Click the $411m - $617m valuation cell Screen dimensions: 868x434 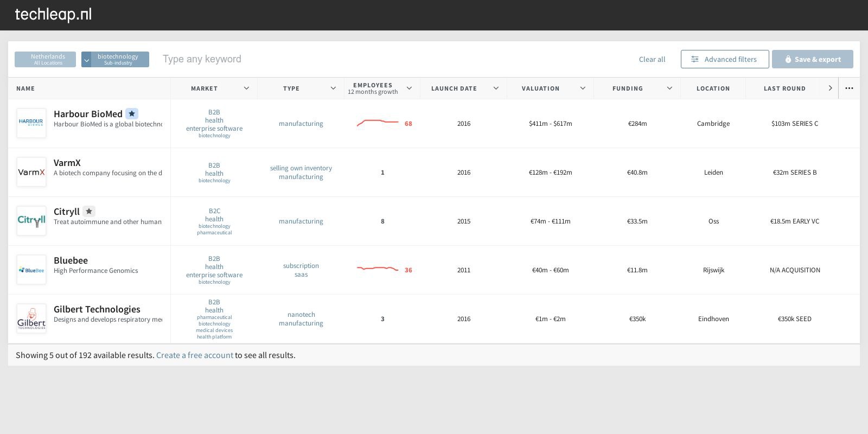(551, 124)
